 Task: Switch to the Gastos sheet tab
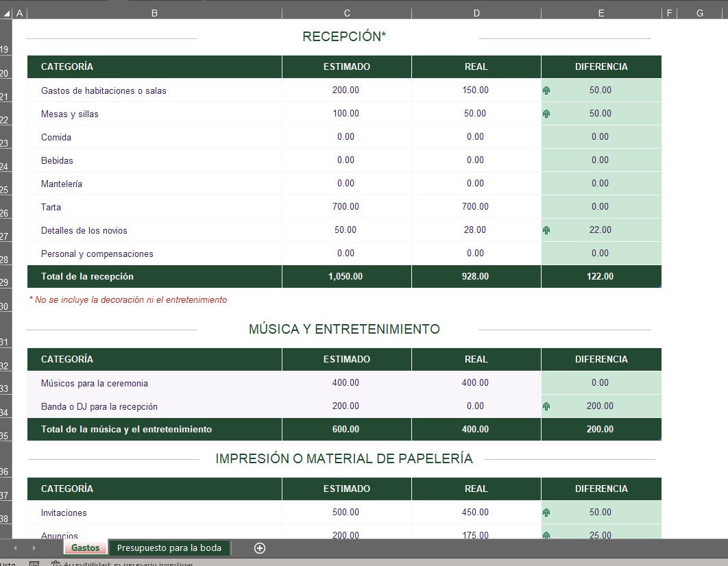[86, 547]
